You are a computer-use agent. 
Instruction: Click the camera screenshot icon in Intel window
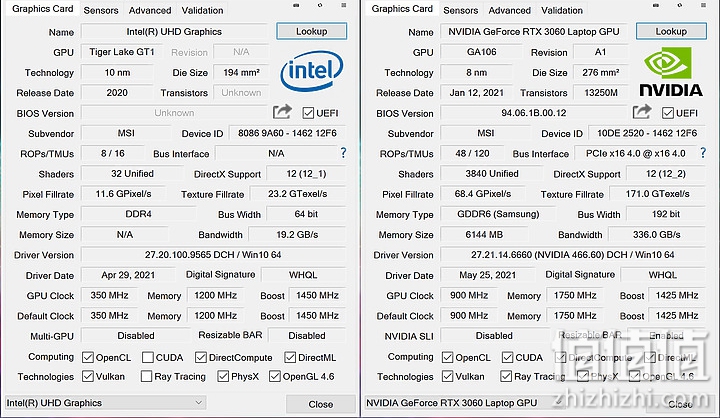point(296,6)
